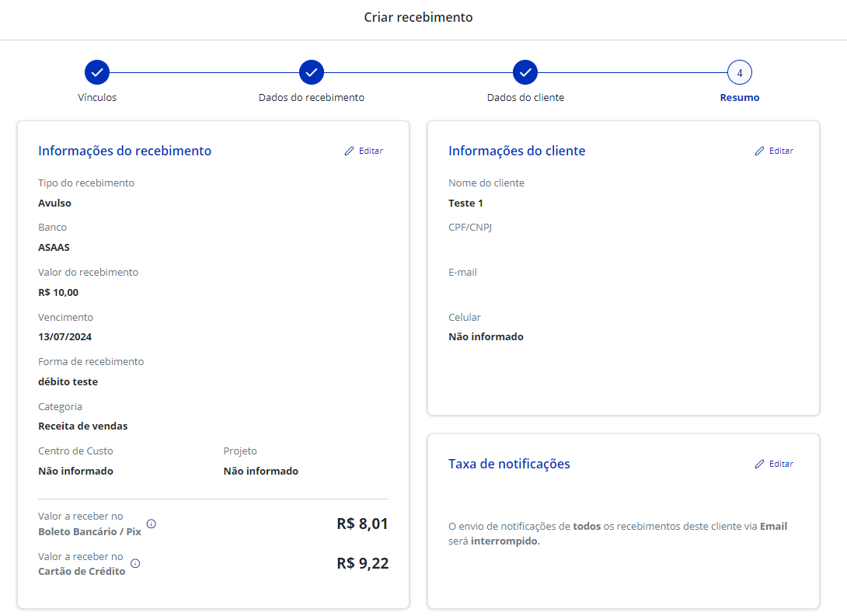Edit the Informações do cliente section
This screenshot has height=616, width=847.
[x=774, y=151]
